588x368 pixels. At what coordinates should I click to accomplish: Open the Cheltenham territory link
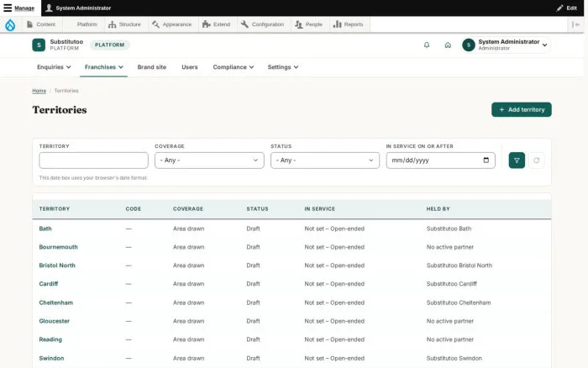point(56,302)
